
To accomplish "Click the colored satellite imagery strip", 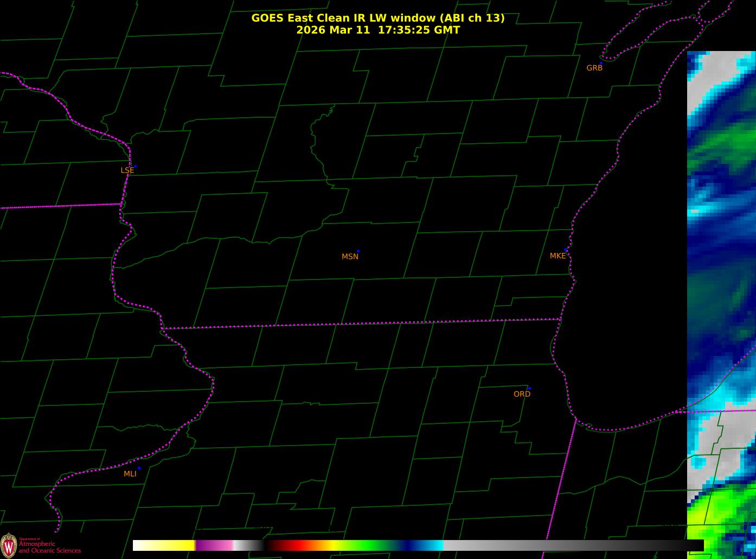I will click(721, 305).
